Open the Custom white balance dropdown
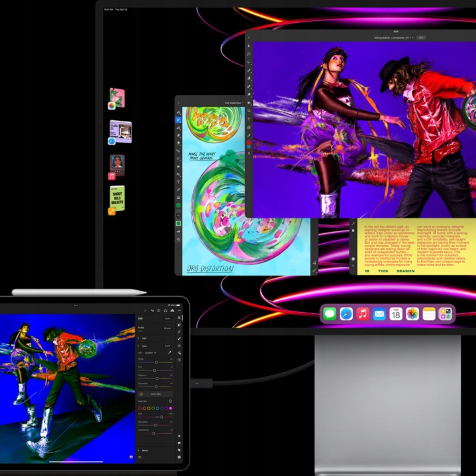 coord(150,353)
